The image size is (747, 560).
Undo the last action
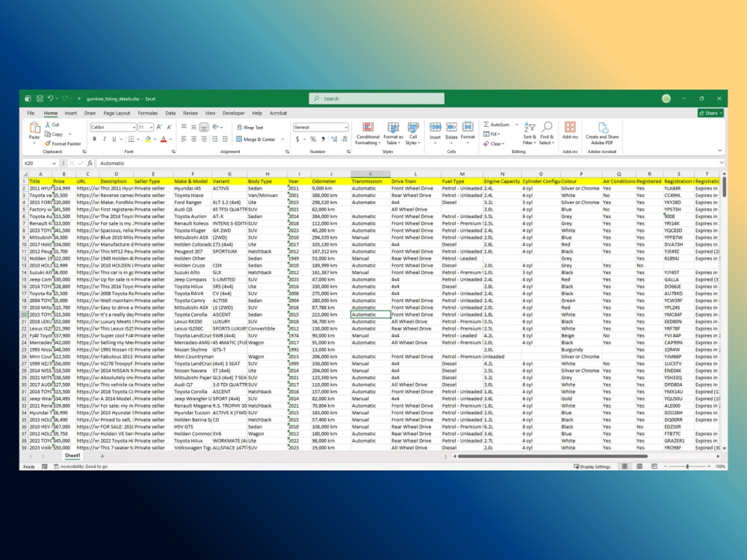pos(50,99)
